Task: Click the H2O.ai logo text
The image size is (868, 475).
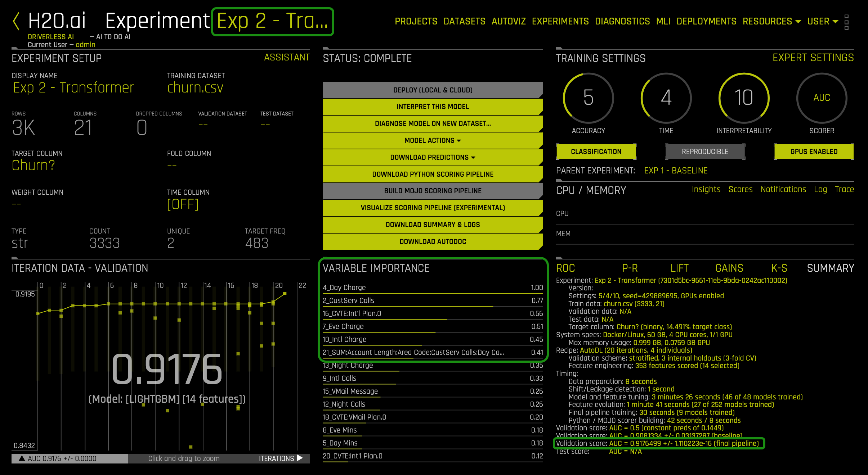Action: pyautogui.click(x=57, y=21)
